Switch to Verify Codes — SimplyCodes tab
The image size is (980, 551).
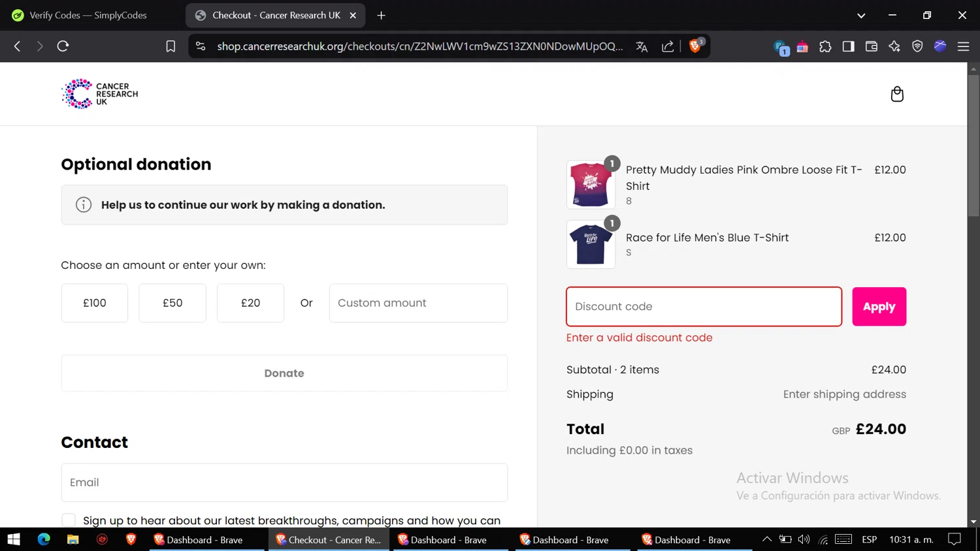(x=88, y=15)
